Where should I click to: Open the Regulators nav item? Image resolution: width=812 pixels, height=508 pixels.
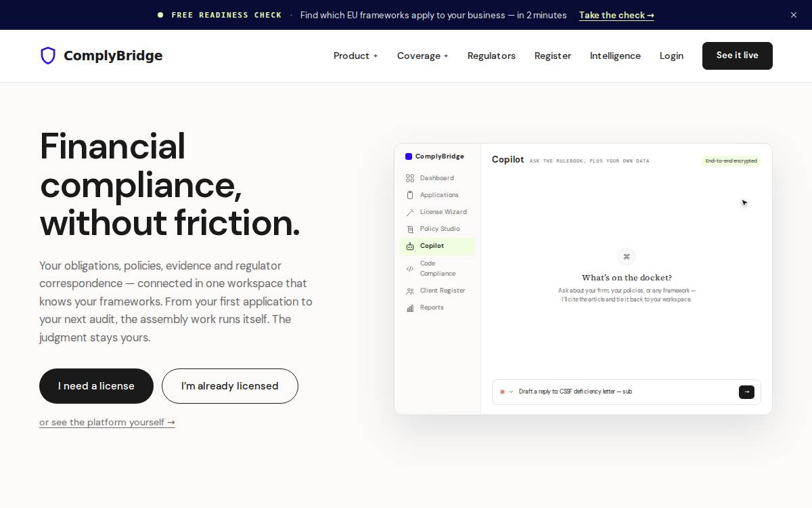491,56
